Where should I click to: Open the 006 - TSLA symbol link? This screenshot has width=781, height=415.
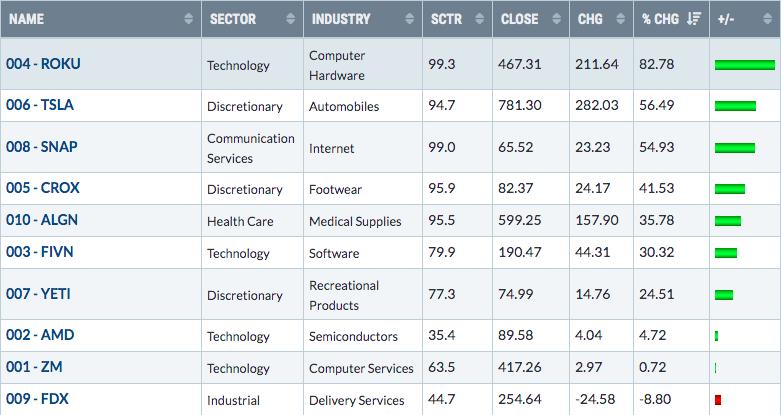[40, 105]
